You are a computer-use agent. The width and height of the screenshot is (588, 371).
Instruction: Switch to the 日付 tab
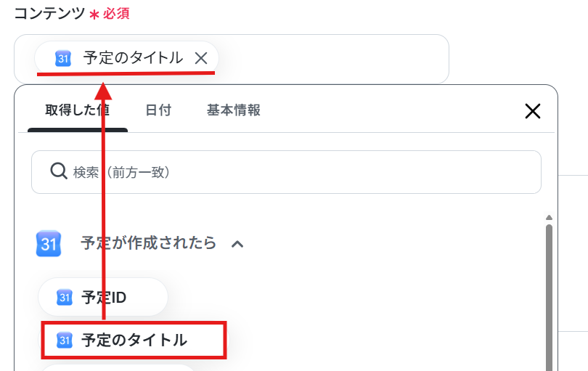(158, 110)
